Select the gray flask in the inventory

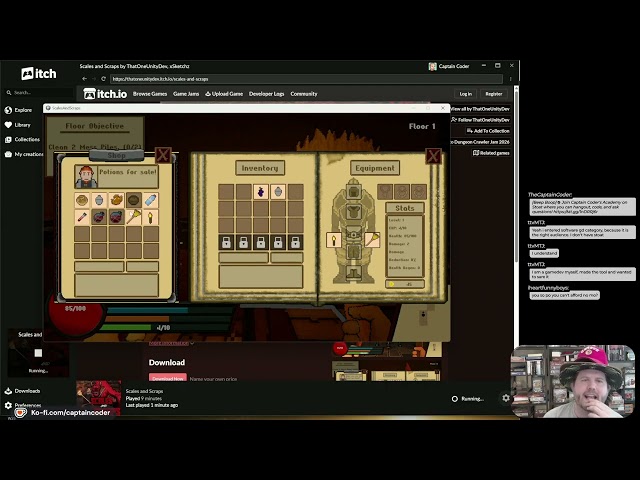pos(278,191)
